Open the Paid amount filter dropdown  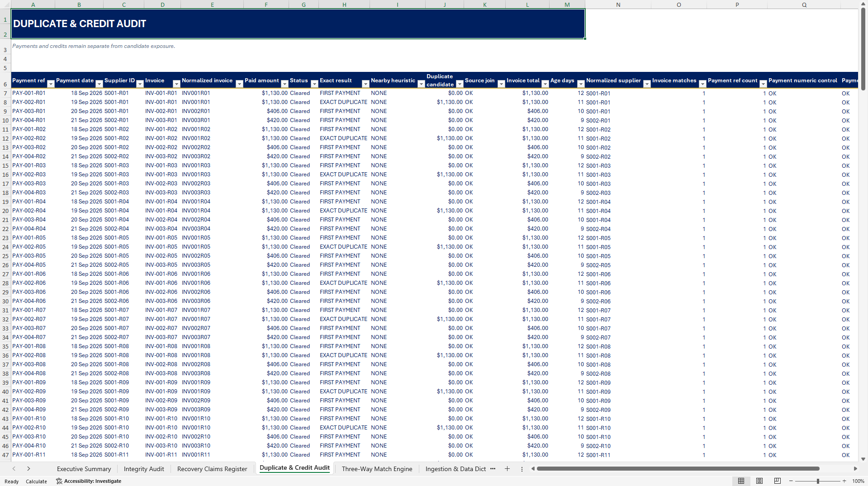pyautogui.click(x=285, y=84)
